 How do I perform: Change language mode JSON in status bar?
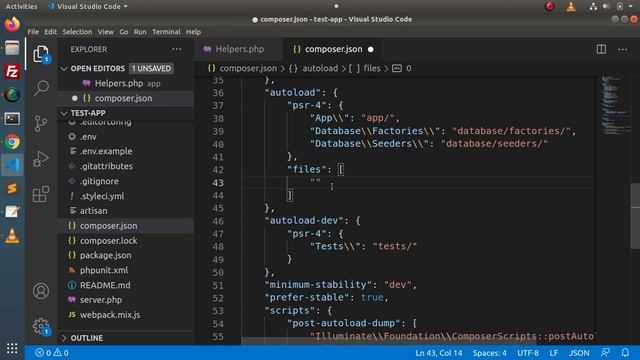pyautogui.click(x=579, y=353)
